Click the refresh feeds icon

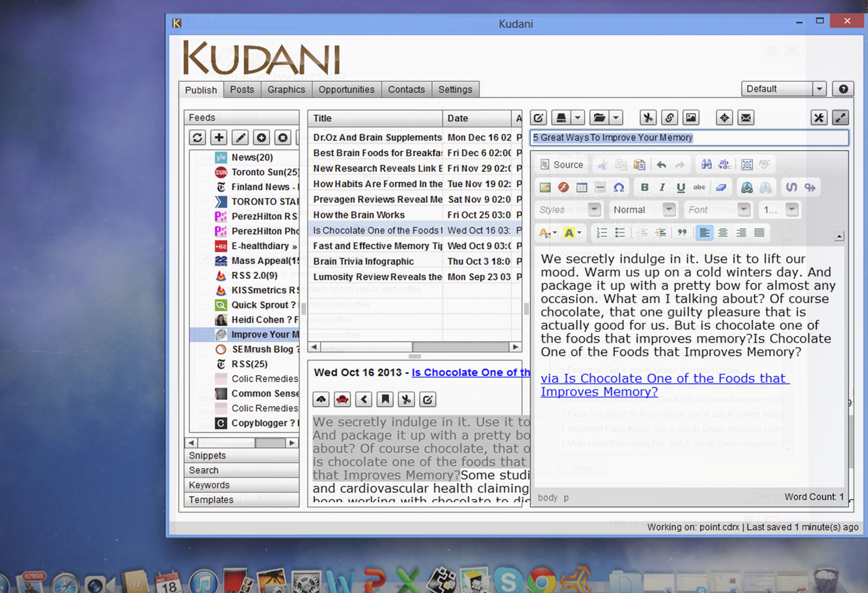click(x=198, y=137)
